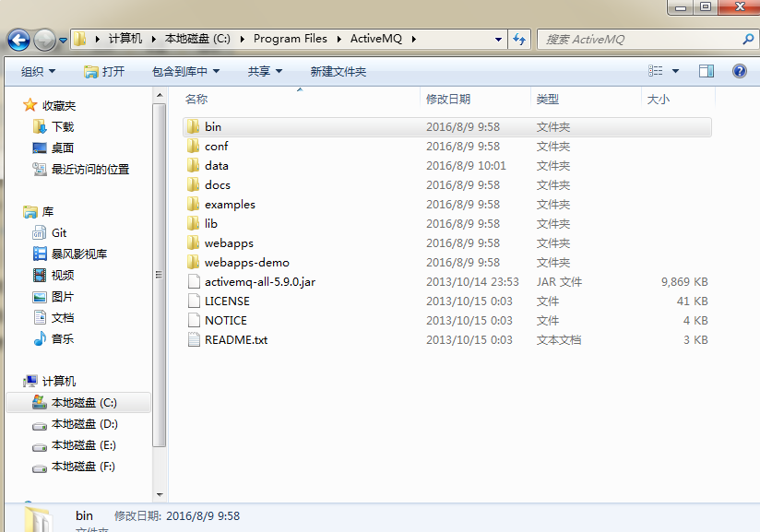760x532 pixels.
Task: Open 最近访问的位置 in favorites
Action: pos(90,169)
